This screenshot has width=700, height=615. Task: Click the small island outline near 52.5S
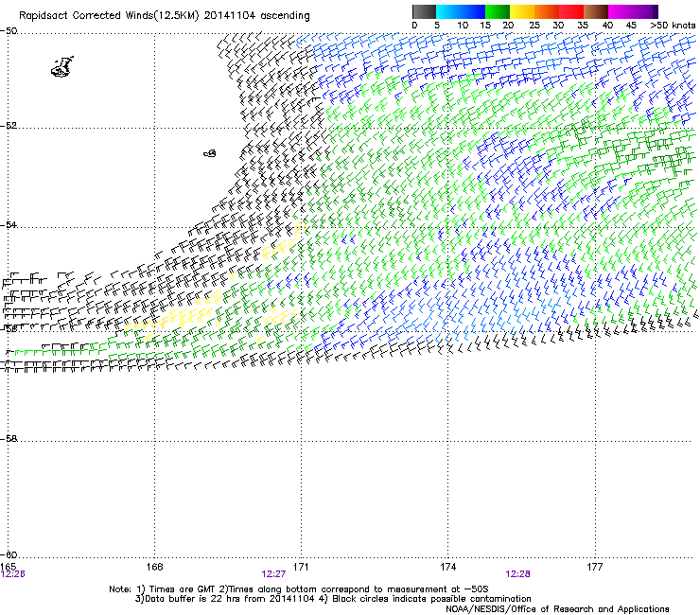pos(210,153)
